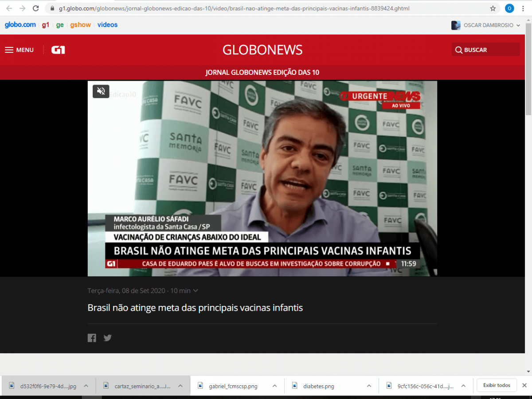The height and width of the screenshot is (399, 532).
Task: Open downloaded file d532f0f6-9e79-4d....jpg
Action: point(48,386)
